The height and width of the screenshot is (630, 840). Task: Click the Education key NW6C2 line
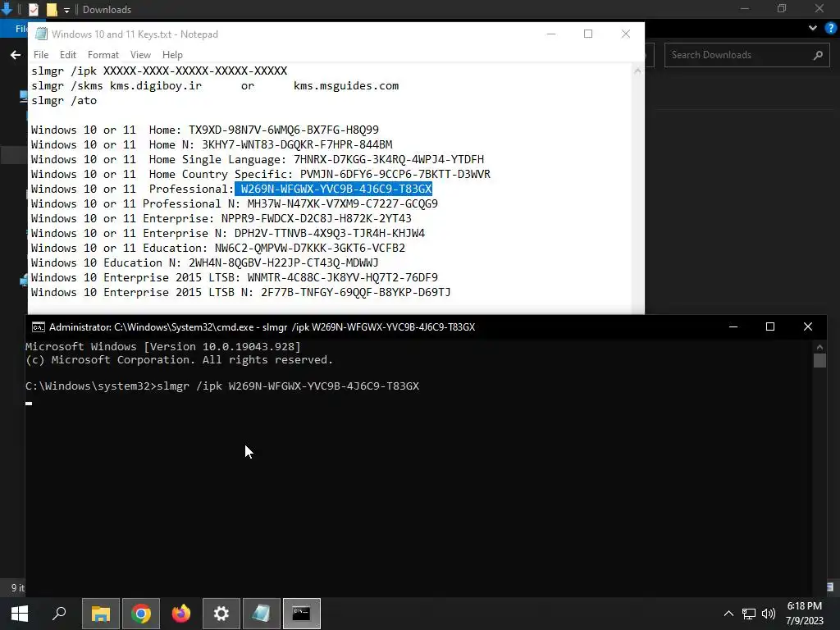pyautogui.click(x=218, y=248)
